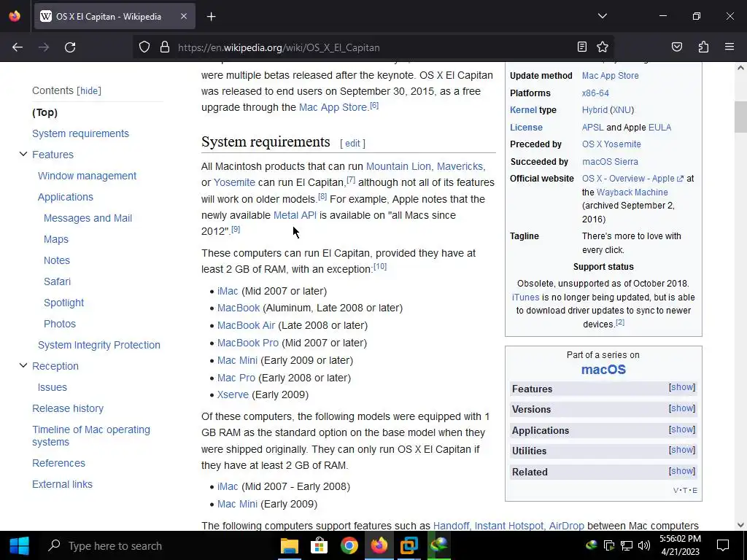The width and height of the screenshot is (747, 560).
Task: Switch to Firefox in taskbar
Action: [x=379, y=545]
